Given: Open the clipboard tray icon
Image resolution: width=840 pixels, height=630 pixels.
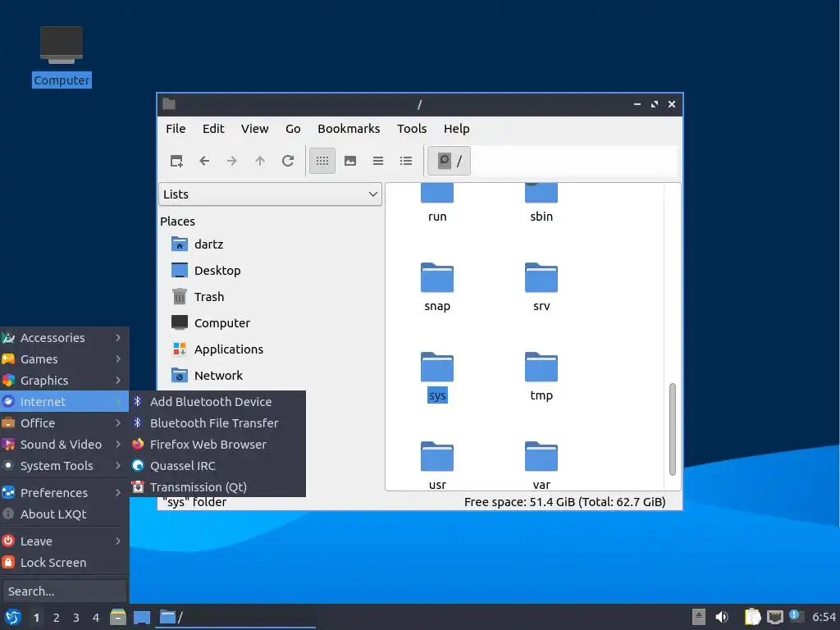Looking at the screenshot, I should tap(752, 617).
